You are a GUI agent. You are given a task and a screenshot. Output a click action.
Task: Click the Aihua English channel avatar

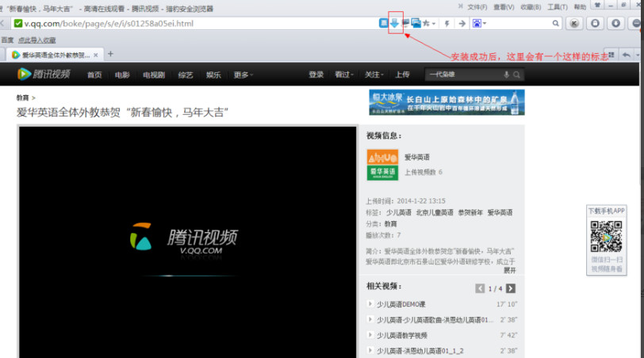382,164
